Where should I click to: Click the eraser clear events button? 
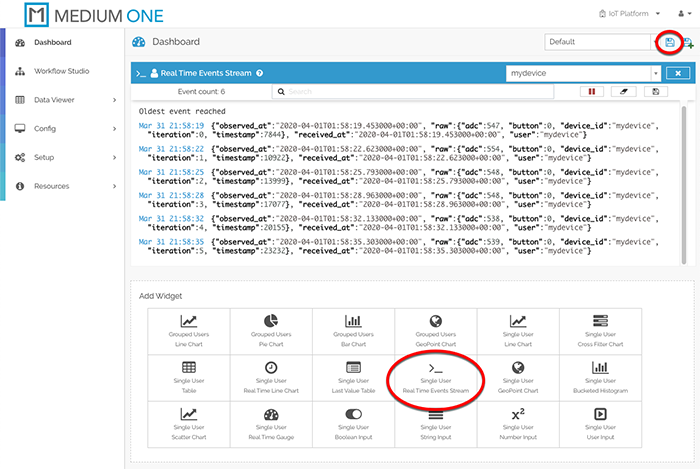point(624,91)
